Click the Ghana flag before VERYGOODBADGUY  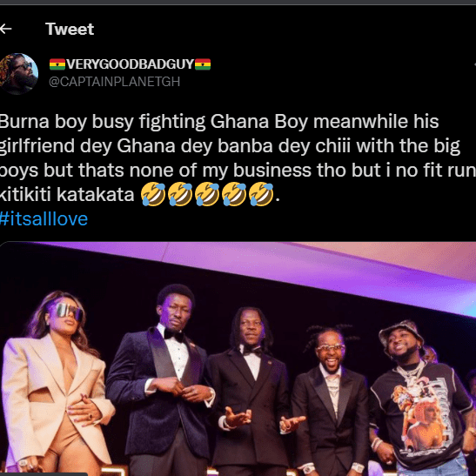point(57,64)
